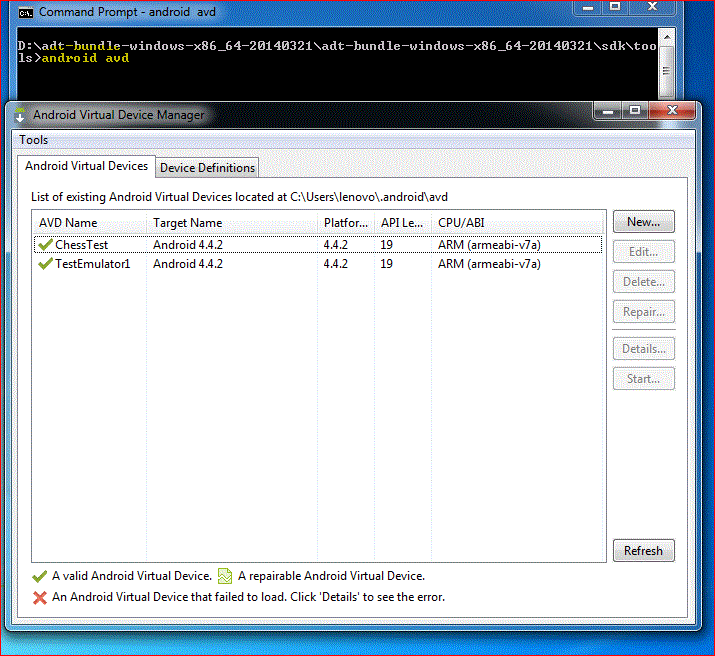
Task: Close the Android Virtual Device Manager window
Action: pyautogui.click(x=672, y=111)
